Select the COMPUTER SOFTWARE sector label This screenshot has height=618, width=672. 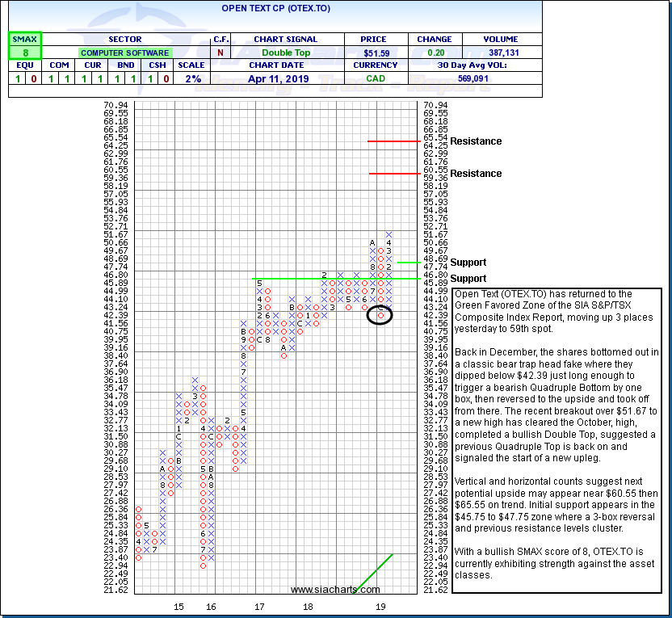(124, 53)
